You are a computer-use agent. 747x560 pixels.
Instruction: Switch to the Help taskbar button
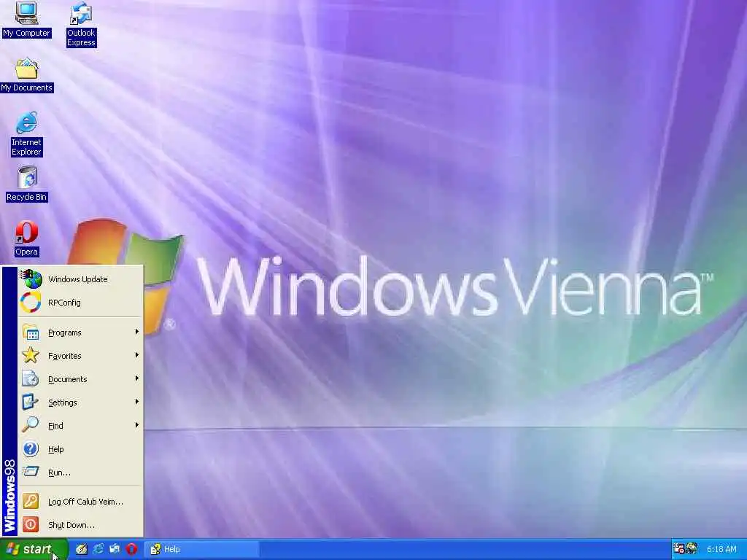[x=201, y=549]
